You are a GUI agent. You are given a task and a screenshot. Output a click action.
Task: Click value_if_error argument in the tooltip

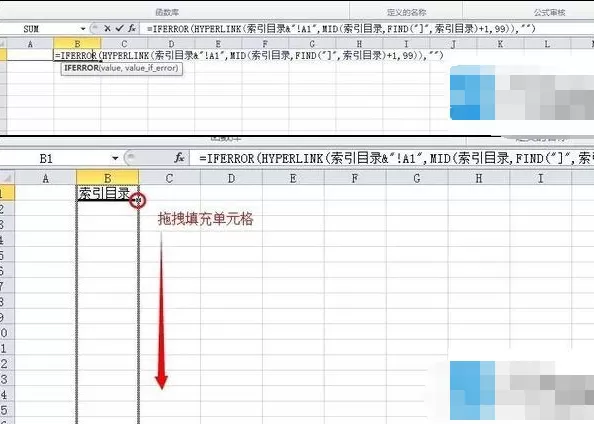tap(150, 68)
